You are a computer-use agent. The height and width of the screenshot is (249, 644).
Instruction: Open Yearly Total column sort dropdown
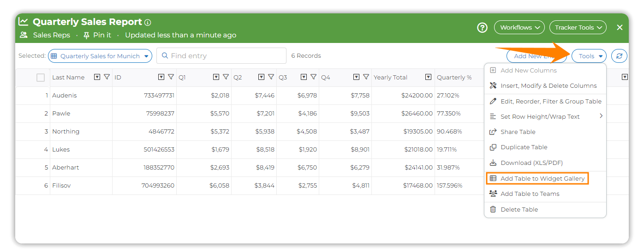429,77
